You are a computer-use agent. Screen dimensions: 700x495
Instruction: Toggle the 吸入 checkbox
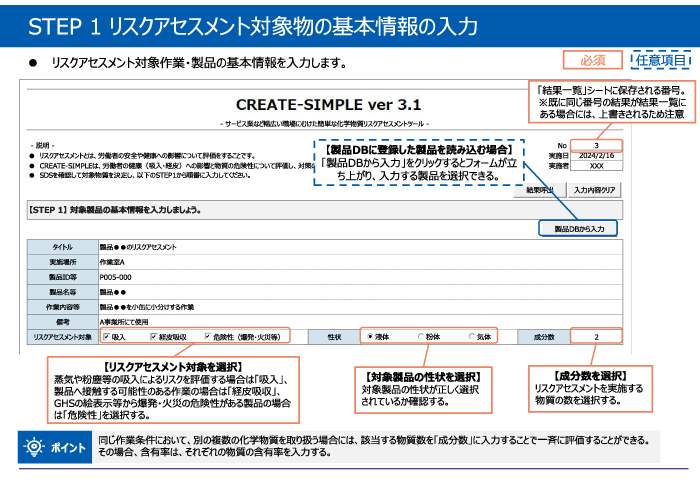[x=105, y=338]
